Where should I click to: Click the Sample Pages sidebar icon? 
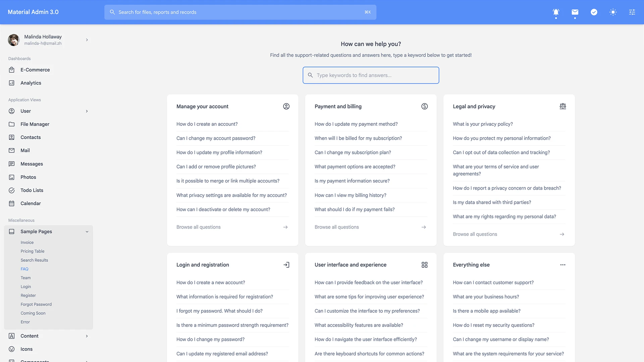coord(12,232)
